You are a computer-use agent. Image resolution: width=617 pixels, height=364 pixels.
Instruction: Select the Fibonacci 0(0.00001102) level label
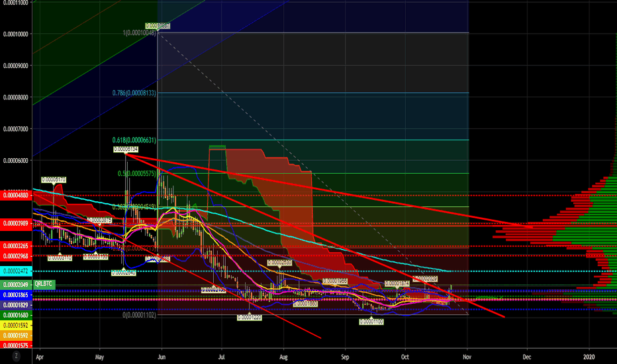pyautogui.click(x=139, y=315)
